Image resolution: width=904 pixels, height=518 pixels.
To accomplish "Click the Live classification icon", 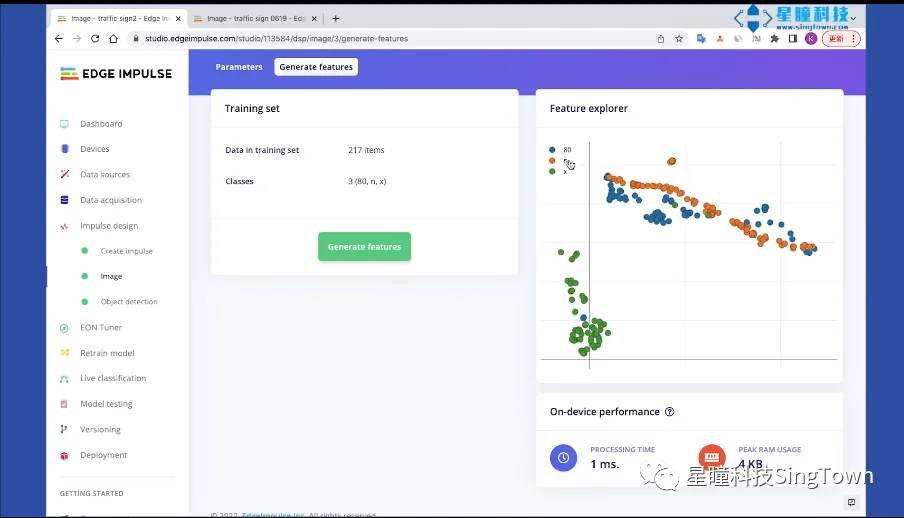I will pos(65,378).
